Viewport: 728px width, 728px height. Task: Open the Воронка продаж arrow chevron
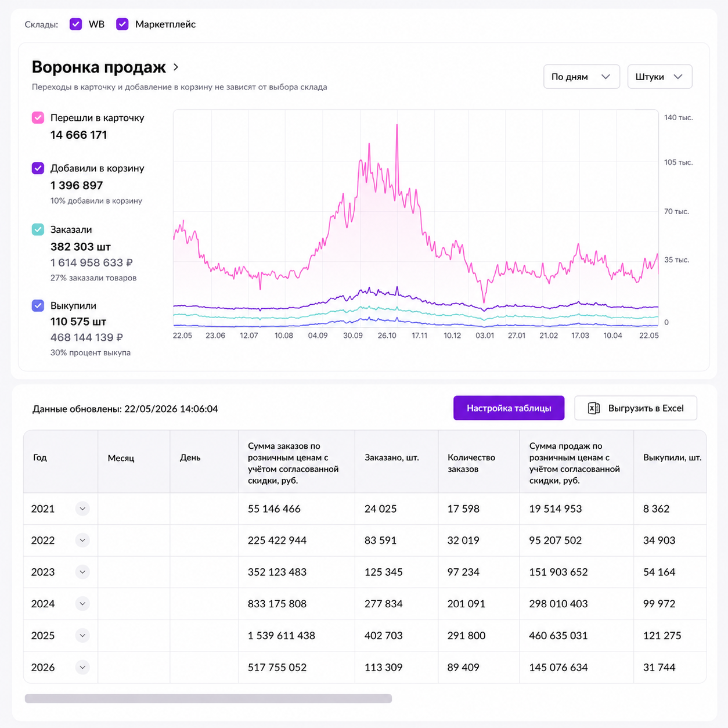tap(176, 67)
